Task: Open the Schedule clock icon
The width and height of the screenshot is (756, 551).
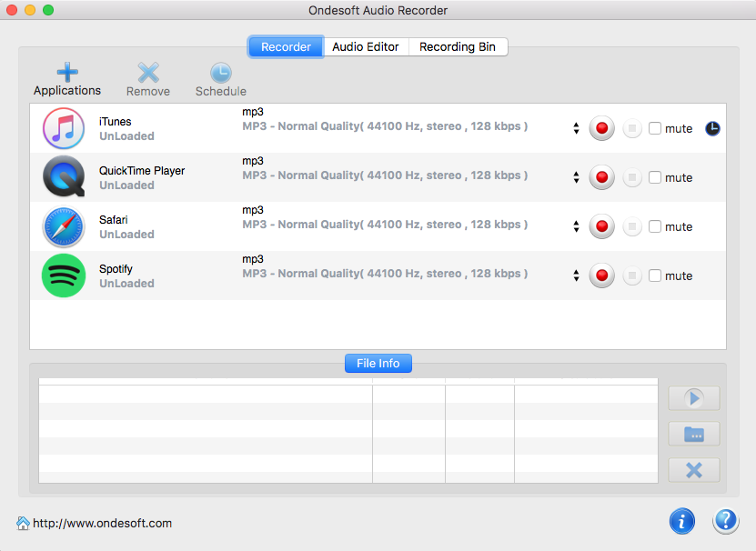Action: (220, 71)
